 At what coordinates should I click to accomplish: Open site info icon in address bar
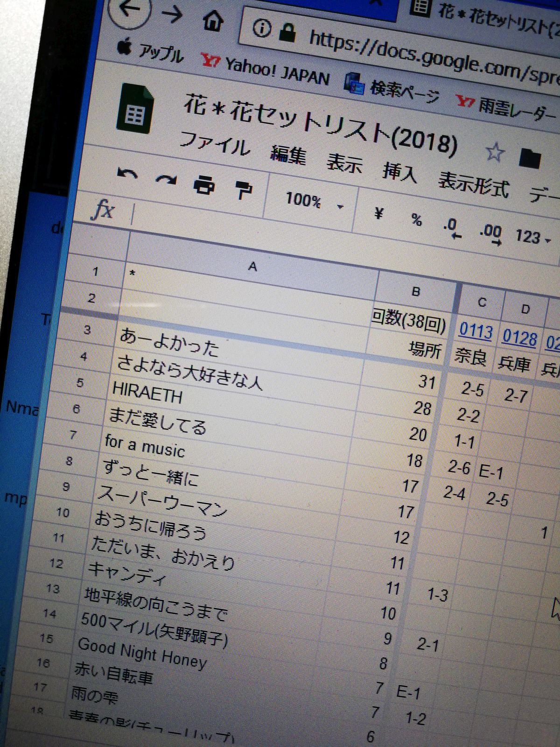coord(261,28)
